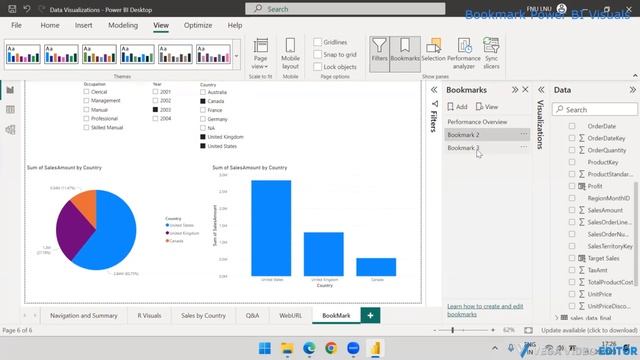Select the Performance Overview bookmark
The height and width of the screenshot is (360, 640).
[x=477, y=122]
